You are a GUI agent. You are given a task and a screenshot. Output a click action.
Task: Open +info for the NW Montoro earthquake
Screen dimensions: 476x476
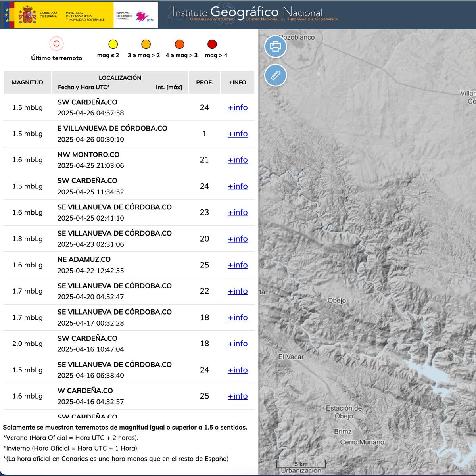238,160
